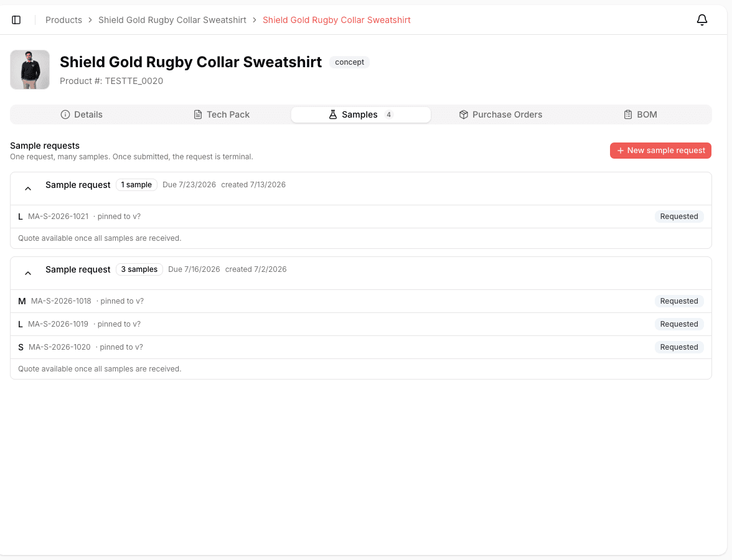The image size is (732, 560).
Task: Collapse the sample request due 7/23/2026
Action: pyautogui.click(x=28, y=189)
